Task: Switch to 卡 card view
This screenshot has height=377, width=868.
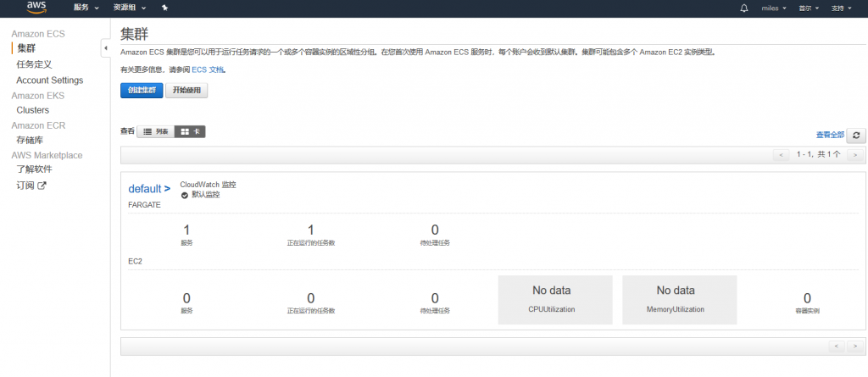Action: pyautogui.click(x=190, y=132)
